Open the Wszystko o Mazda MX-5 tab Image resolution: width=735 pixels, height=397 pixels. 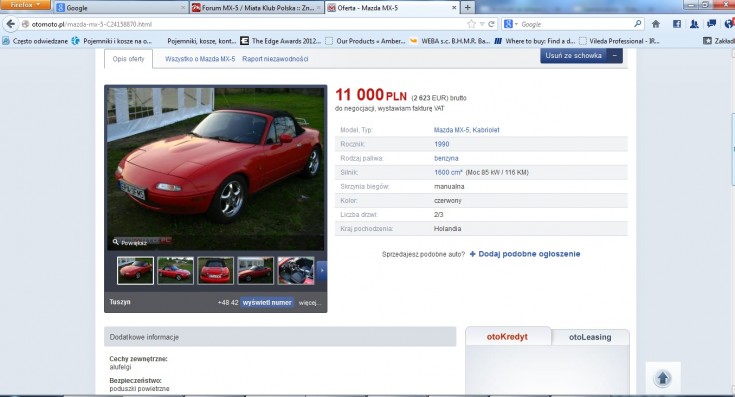pos(200,59)
